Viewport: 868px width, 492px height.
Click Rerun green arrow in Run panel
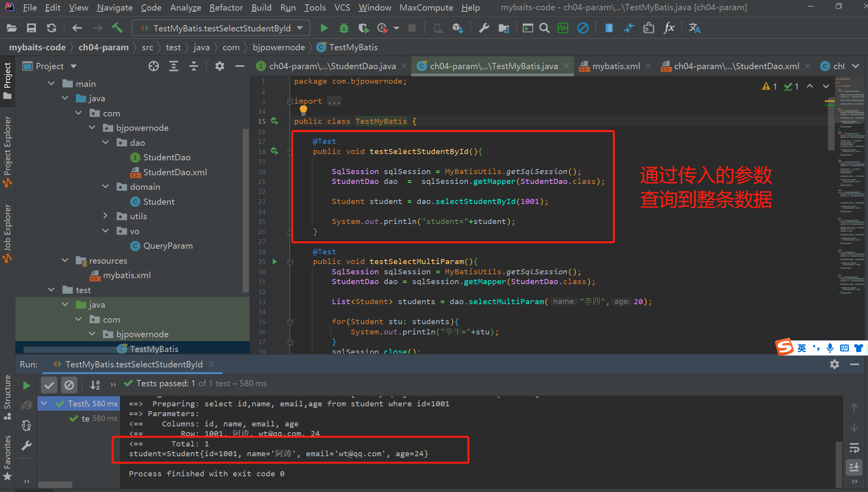click(x=26, y=386)
